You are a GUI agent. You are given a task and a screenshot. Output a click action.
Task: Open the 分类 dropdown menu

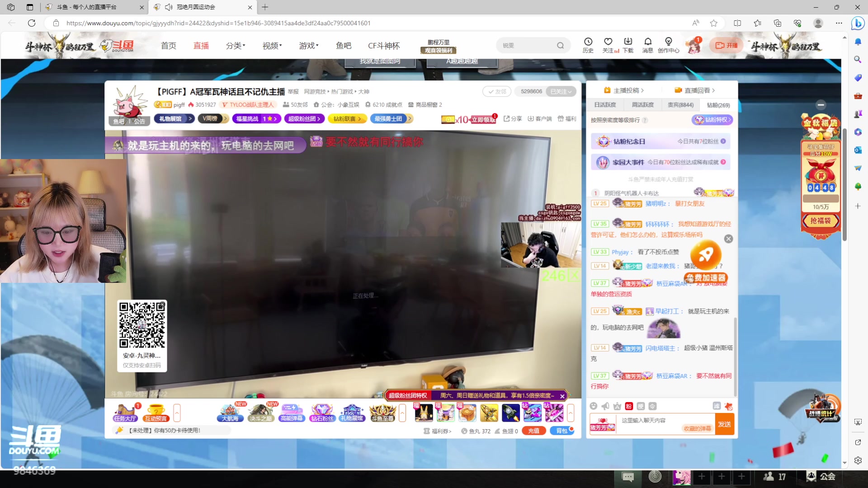click(236, 46)
